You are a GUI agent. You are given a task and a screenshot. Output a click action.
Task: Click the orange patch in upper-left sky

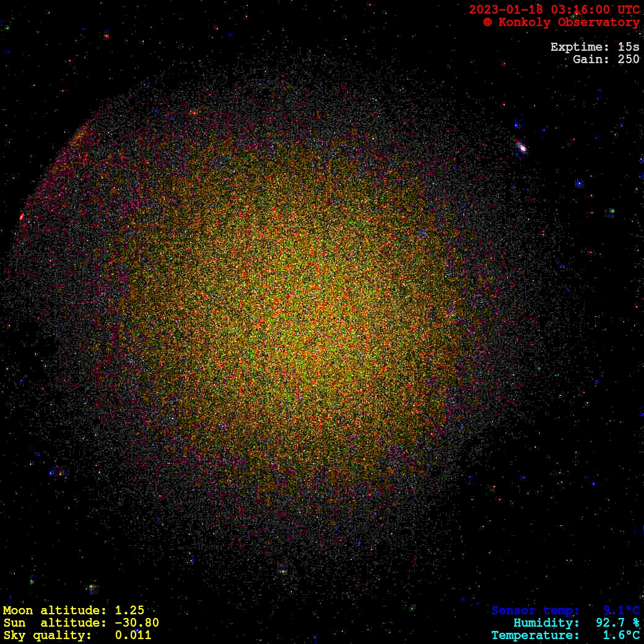tap(80, 134)
